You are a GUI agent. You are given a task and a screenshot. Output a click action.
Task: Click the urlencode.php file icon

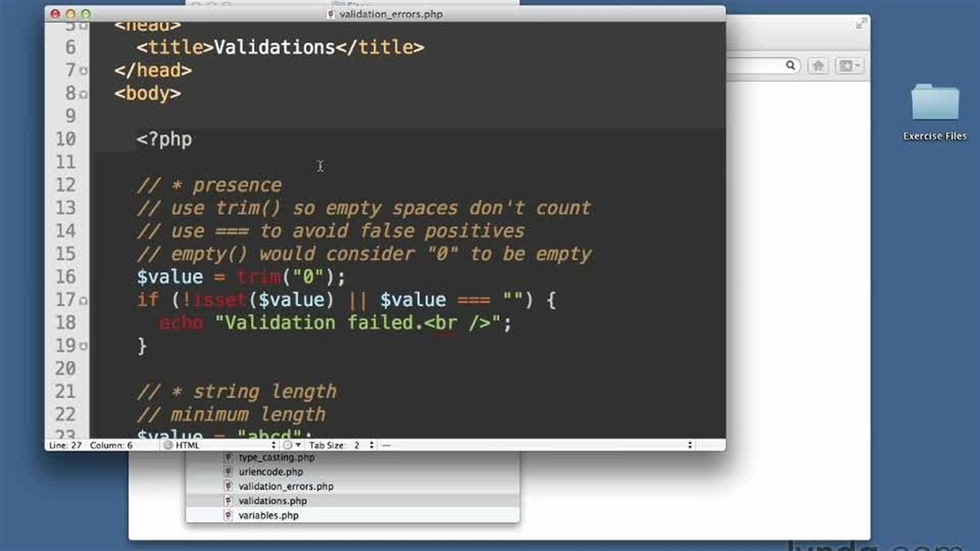228,472
